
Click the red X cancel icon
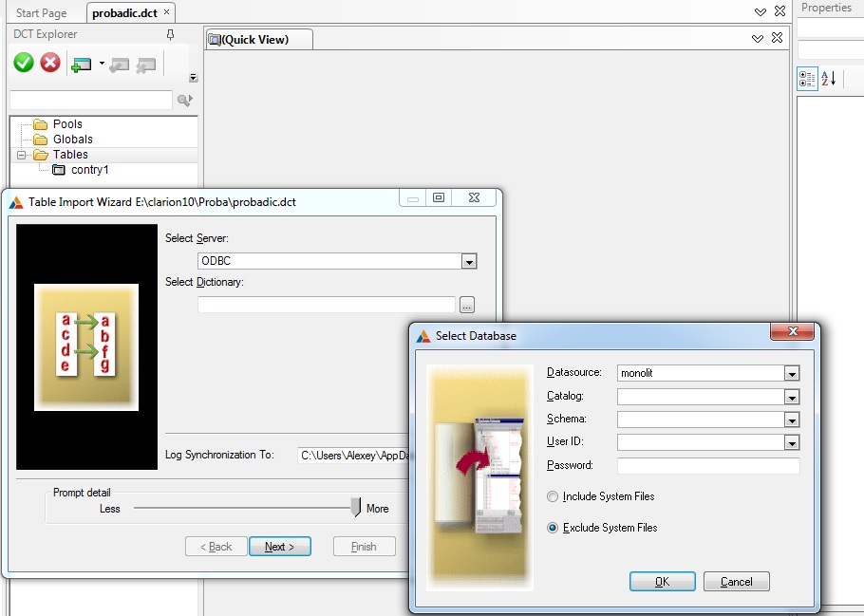pos(50,63)
